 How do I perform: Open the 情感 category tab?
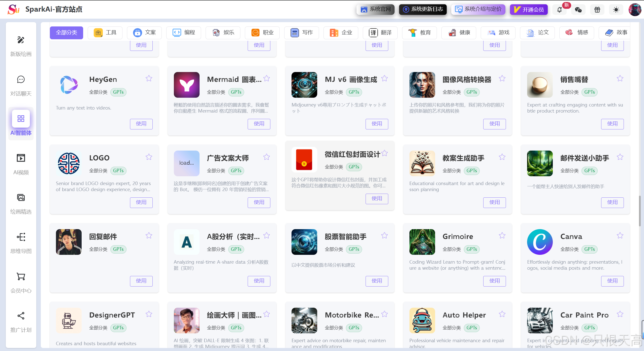pos(577,33)
